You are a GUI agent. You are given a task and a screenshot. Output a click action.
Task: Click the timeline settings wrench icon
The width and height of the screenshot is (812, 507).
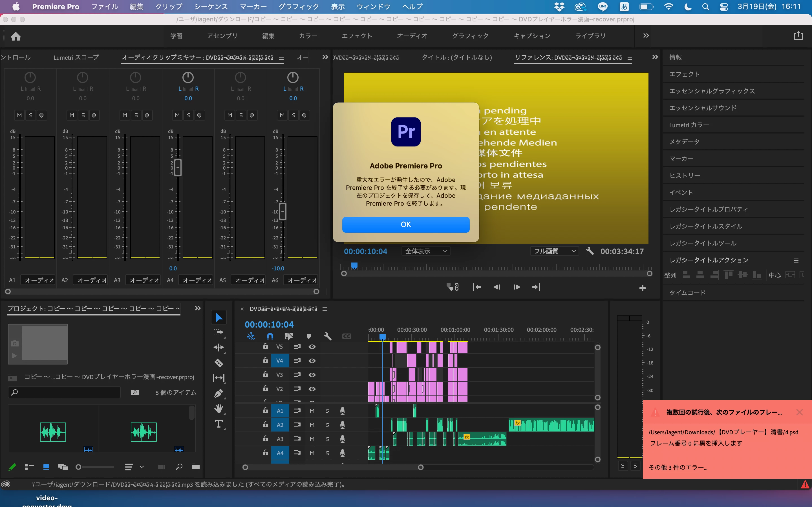[x=328, y=336]
